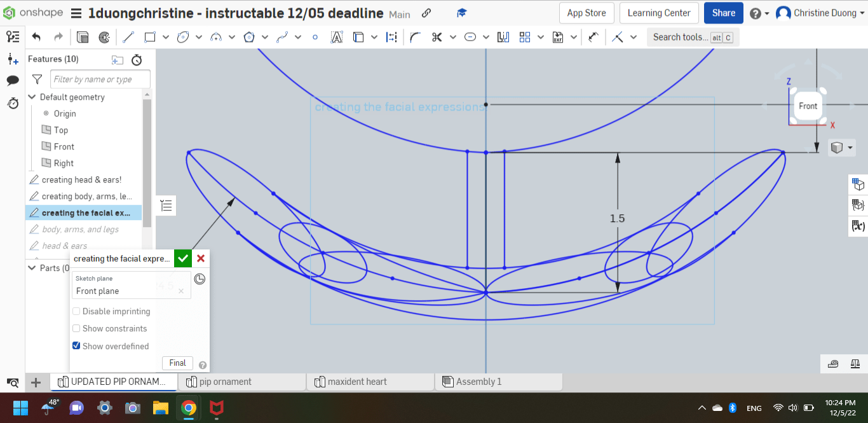Select the Slot sketch tool
Image resolution: width=868 pixels, height=423 pixels.
coord(470,37)
